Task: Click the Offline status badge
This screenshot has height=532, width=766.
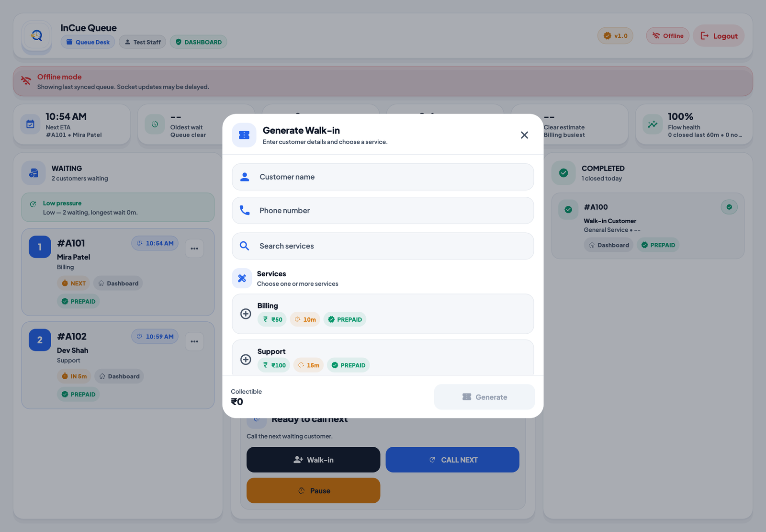Action: pyautogui.click(x=668, y=36)
